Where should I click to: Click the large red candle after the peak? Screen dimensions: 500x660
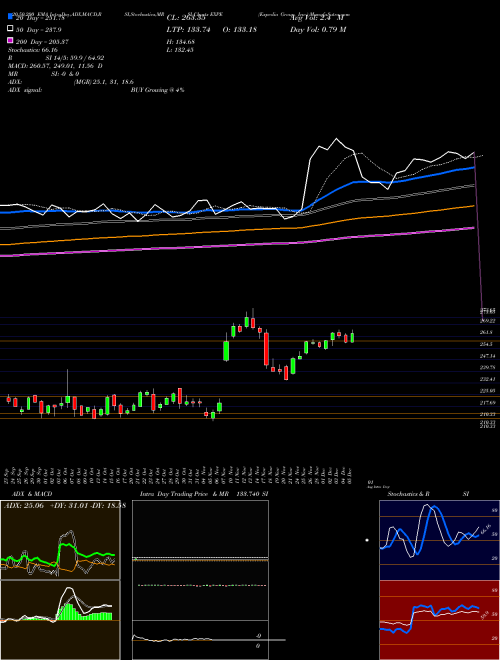(266, 349)
